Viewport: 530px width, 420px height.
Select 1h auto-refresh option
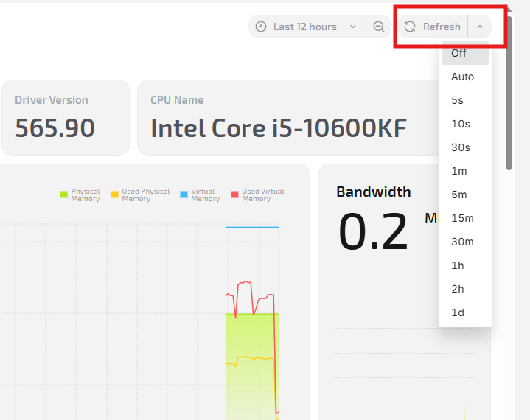click(457, 265)
